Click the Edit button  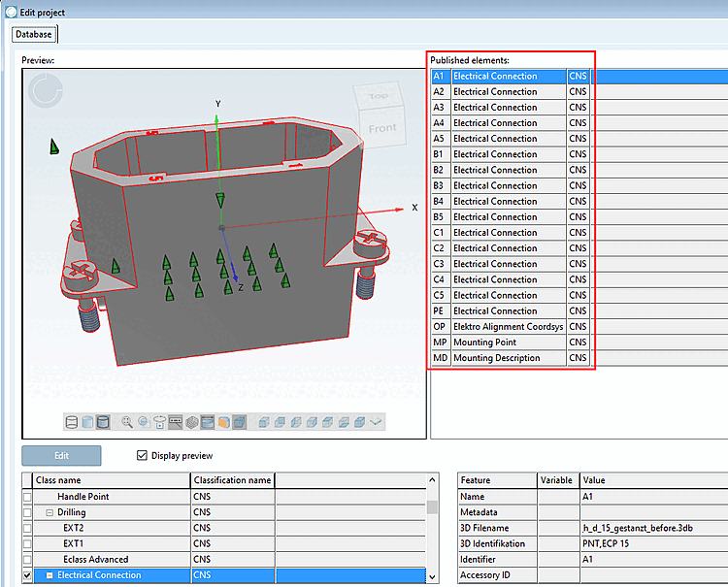[61, 456]
